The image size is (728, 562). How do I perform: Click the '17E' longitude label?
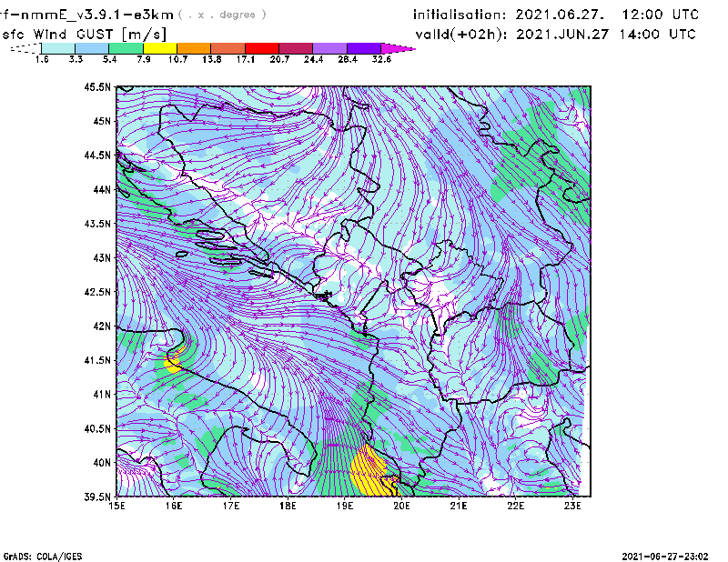[x=231, y=506]
